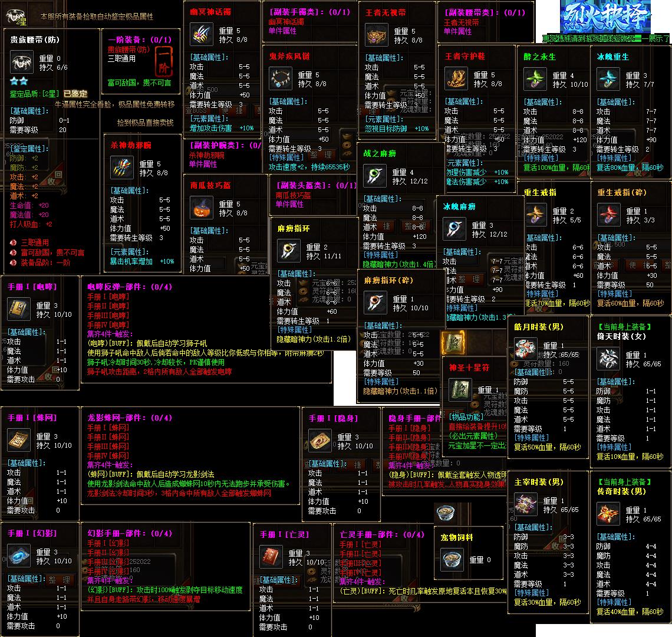This screenshot has width=672, height=637.
Task: Select the 宠物饲料 pet food bowl icon
Action: click(452, 559)
